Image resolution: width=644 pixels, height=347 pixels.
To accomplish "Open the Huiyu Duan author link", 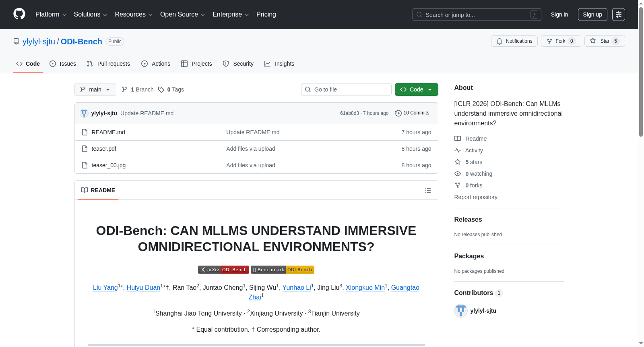I will point(143,288).
